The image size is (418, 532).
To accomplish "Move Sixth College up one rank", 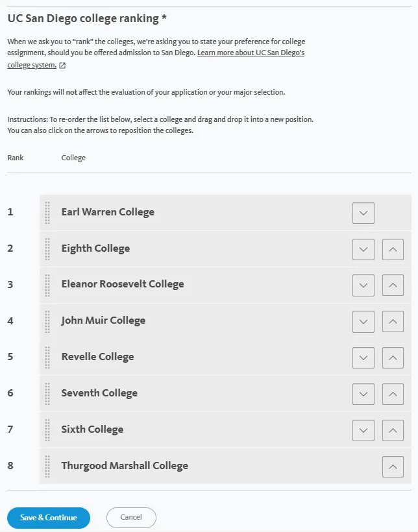I will pyautogui.click(x=393, y=430).
